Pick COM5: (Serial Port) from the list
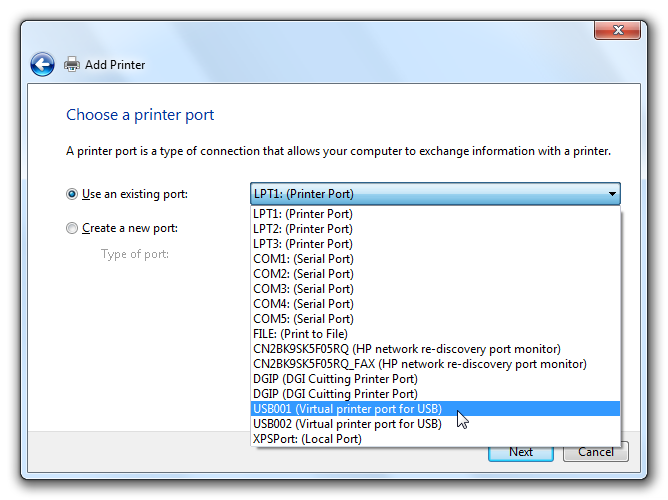The height and width of the screenshot is (500, 668). (x=303, y=319)
